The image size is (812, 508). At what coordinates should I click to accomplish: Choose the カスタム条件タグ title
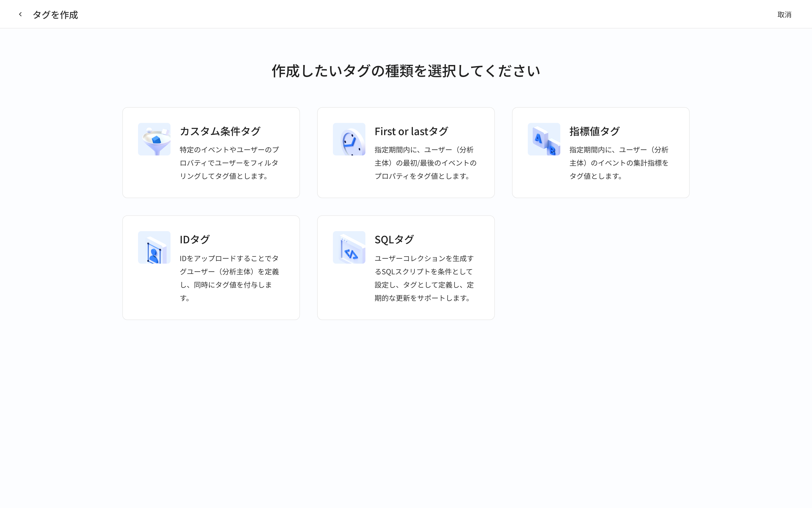click(x=220, y=131)
